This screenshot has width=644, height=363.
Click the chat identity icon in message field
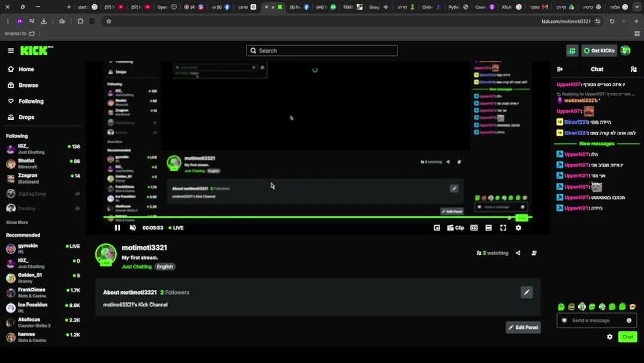pyautogui.click(x=564, y=320)
